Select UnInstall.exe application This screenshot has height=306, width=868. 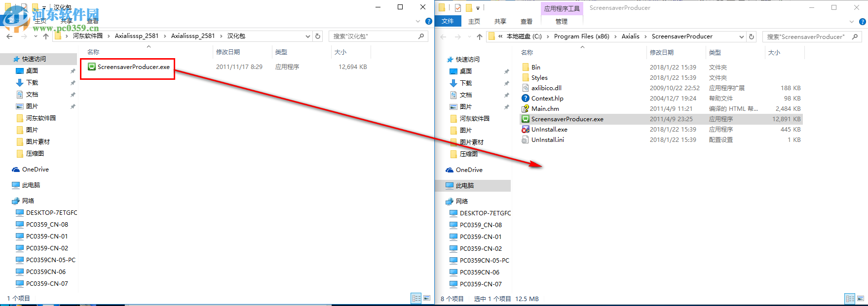pos(549,130)
